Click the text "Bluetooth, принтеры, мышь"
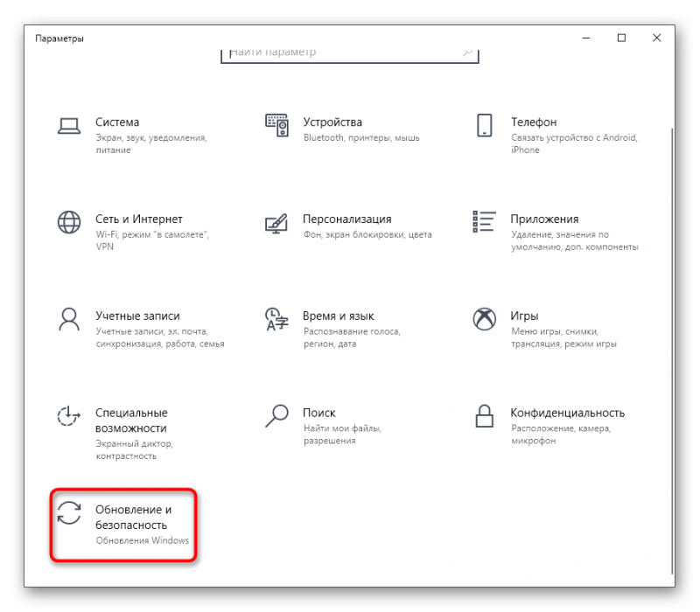700x612 pixels. [361, 138]
